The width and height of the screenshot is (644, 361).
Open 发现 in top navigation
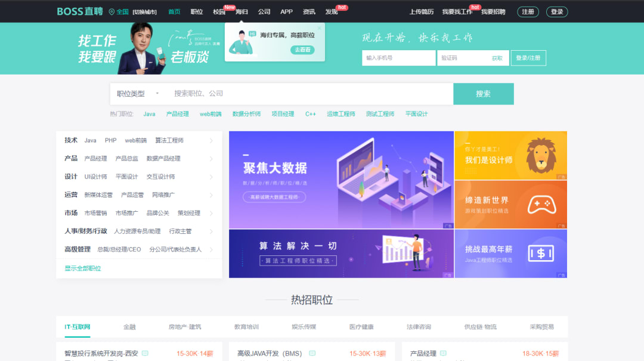(x=332, y=11)
